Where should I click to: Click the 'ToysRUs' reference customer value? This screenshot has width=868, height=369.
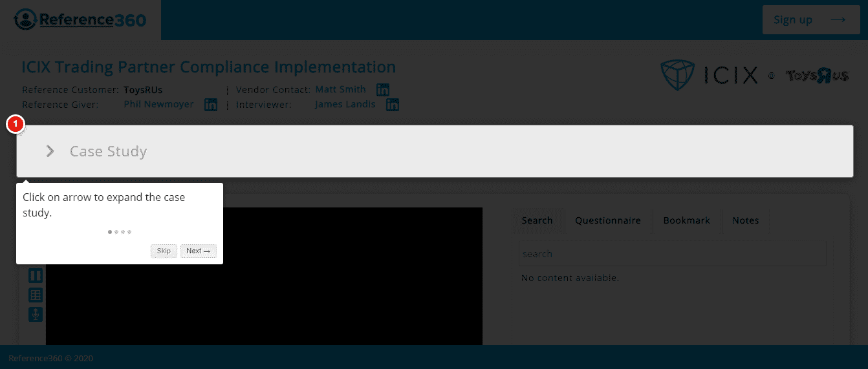tap(143, 90)
